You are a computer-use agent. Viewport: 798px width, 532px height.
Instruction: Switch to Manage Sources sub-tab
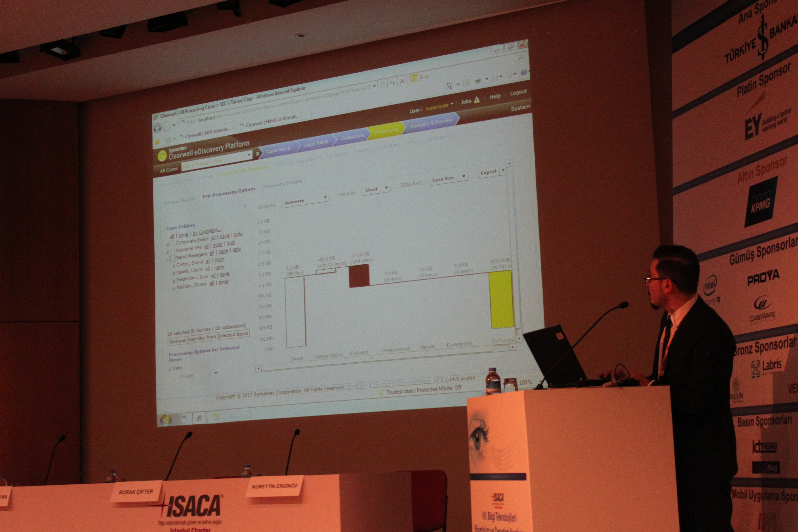pos(180,201)
